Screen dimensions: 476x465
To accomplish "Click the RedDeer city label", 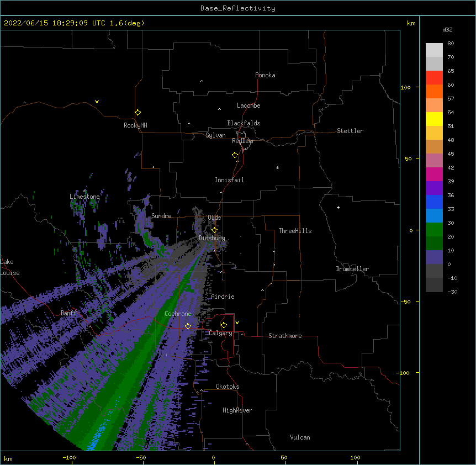I will tap(243, 141).
